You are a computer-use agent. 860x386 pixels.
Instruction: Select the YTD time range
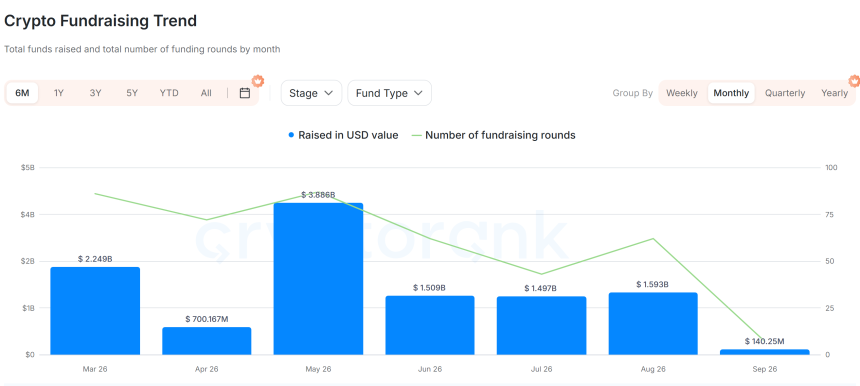169,93
